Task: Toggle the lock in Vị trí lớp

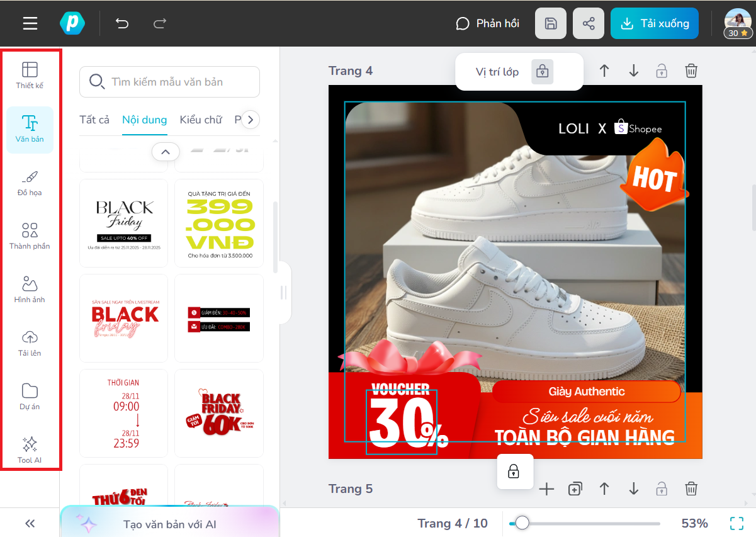Action: click(x=542, y=72)
